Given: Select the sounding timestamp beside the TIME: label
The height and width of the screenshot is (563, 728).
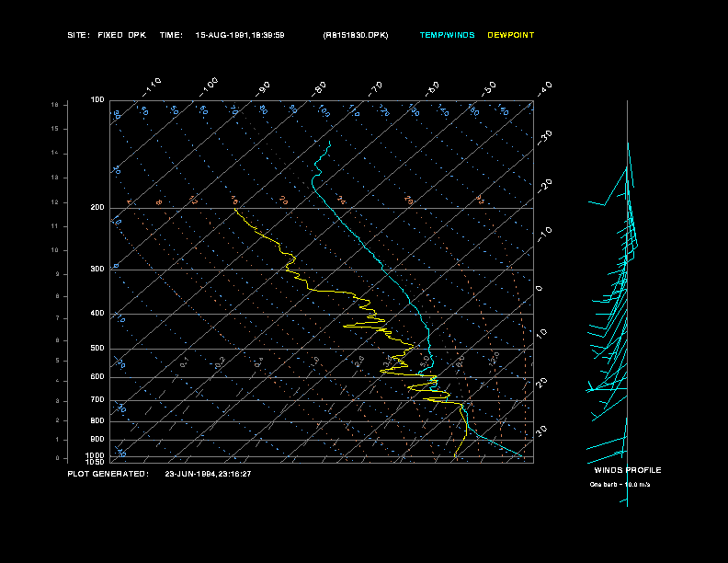Looking at the screenshot, I should click(240, 35).
